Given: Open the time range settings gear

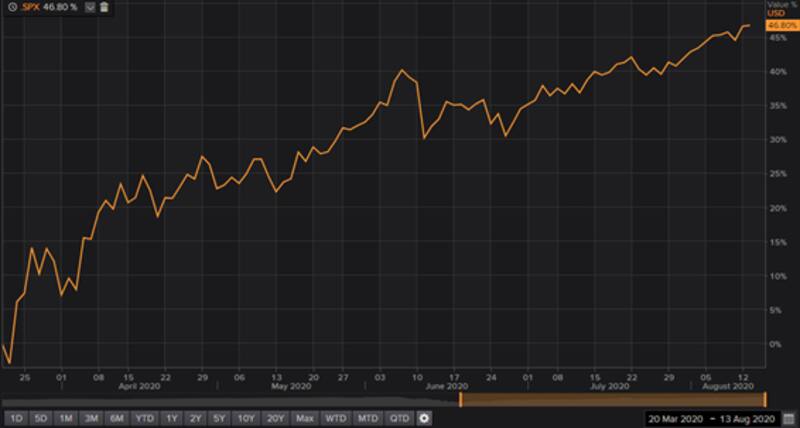Looking at the screenshot, I should click(x=425, y=417).
